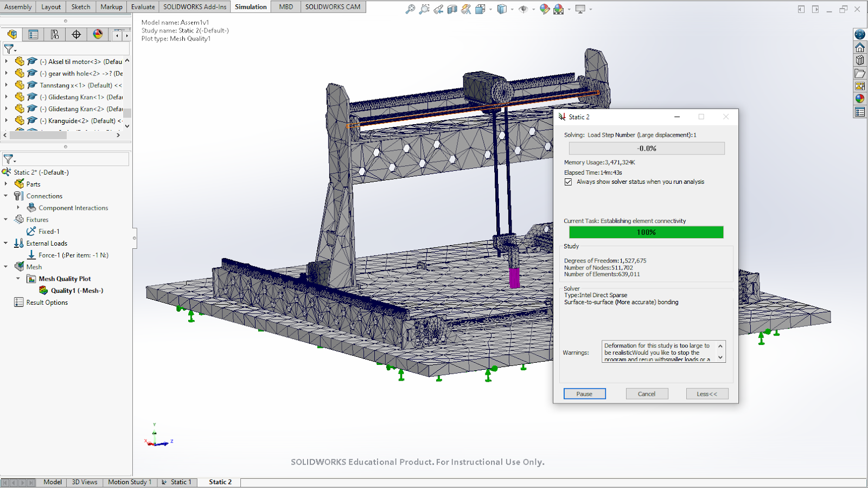The width and height of the screenshot is (868, 488).
Task: Open Appearances, Scenes and Decals pane icon
Action: pos(860,99)
